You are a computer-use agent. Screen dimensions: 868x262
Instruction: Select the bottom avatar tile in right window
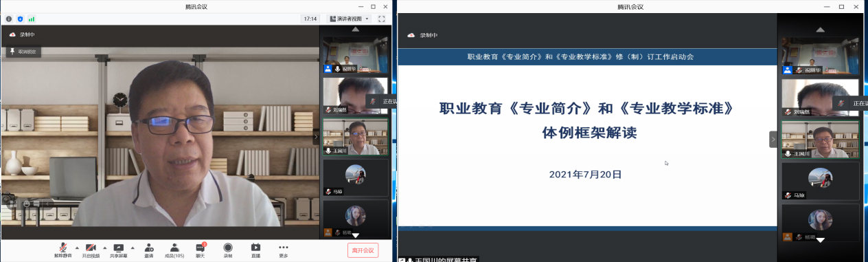click(x=820, y=222)
